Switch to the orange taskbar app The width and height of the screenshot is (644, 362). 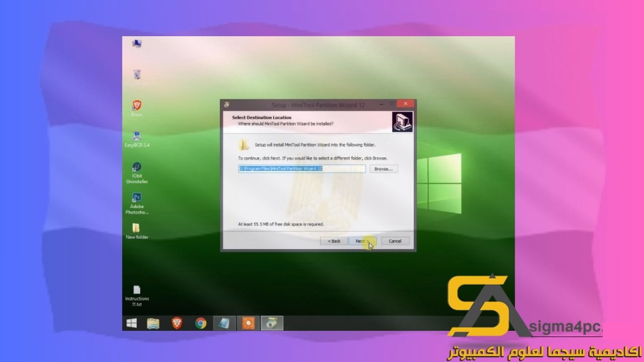[x=248, y=323]
